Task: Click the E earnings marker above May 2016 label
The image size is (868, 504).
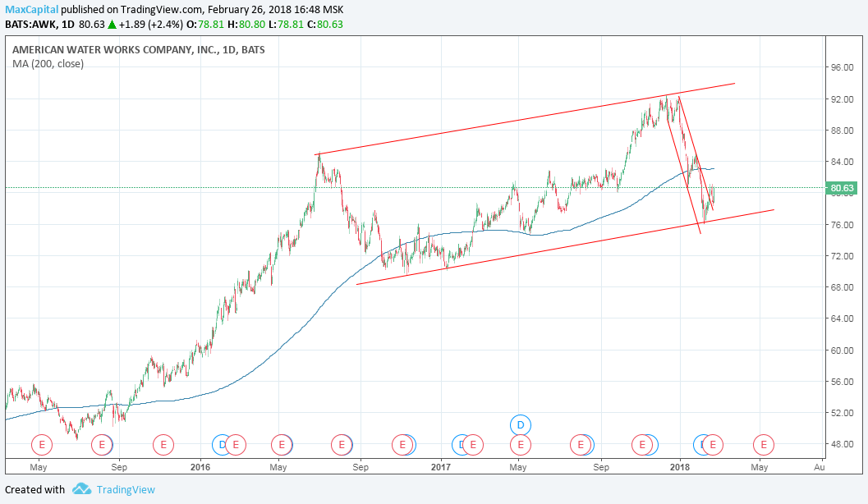Action: [282, 444]
